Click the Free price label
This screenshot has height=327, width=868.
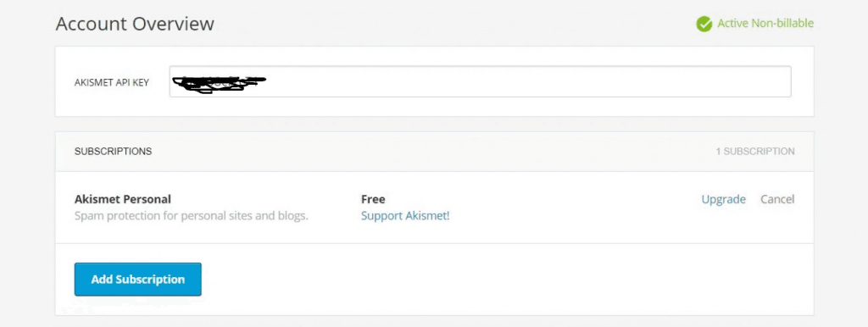(x=373, y=199)
